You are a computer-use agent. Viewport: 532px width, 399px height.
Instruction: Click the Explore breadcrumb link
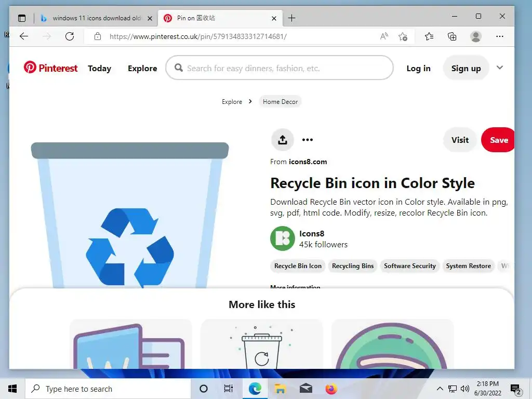[232, 102]
